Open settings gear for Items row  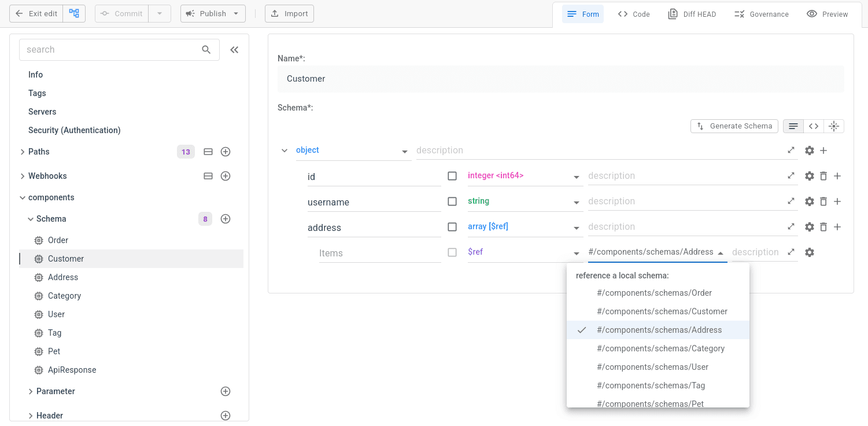point(810,252)
